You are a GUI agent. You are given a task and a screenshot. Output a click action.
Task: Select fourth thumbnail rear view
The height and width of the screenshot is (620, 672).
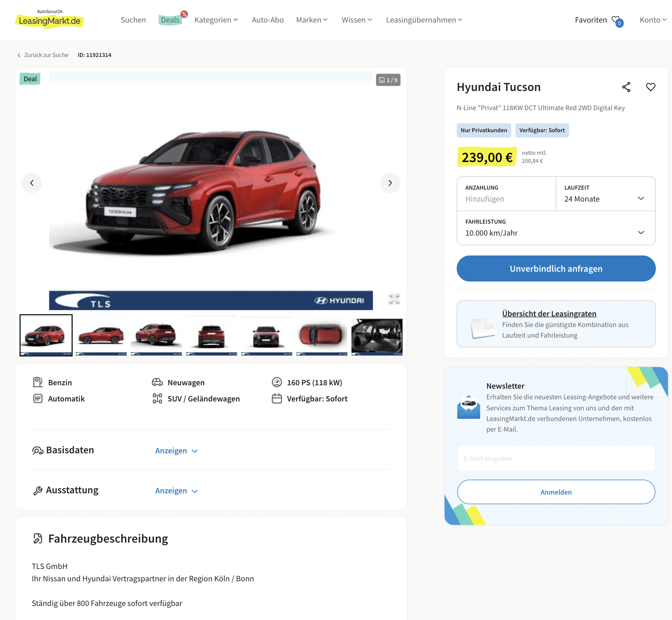[211, 335]
